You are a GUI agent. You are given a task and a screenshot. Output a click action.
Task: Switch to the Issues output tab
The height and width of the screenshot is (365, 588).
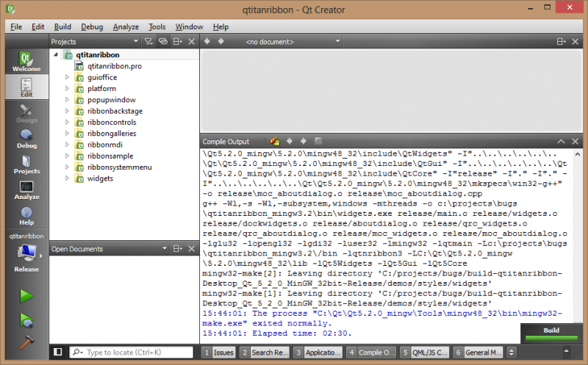pyautogui.click(x=218, y=353)
